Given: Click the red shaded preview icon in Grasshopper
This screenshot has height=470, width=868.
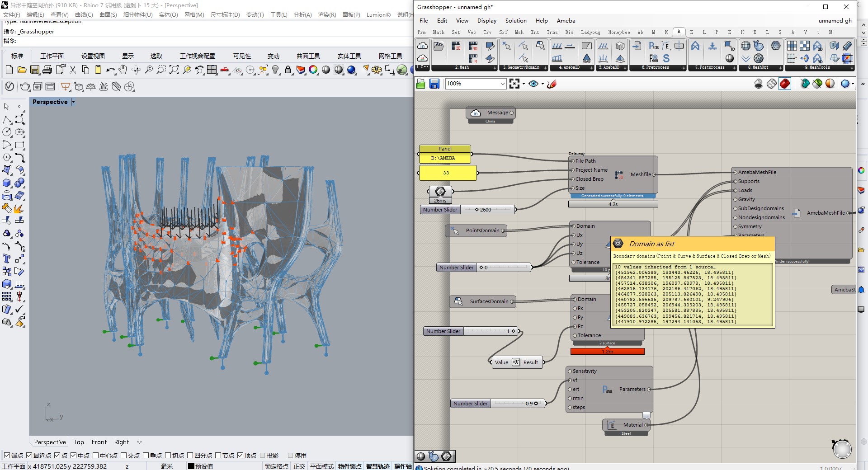Looking at the screenshot, I should point(785,84).
